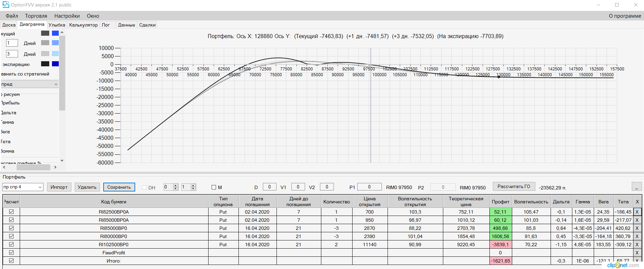Screen dimensions: 644x269
Task: Pick the dark blue swatch for the expiration line
Action: pyautogui.click(x=55, y=64)
